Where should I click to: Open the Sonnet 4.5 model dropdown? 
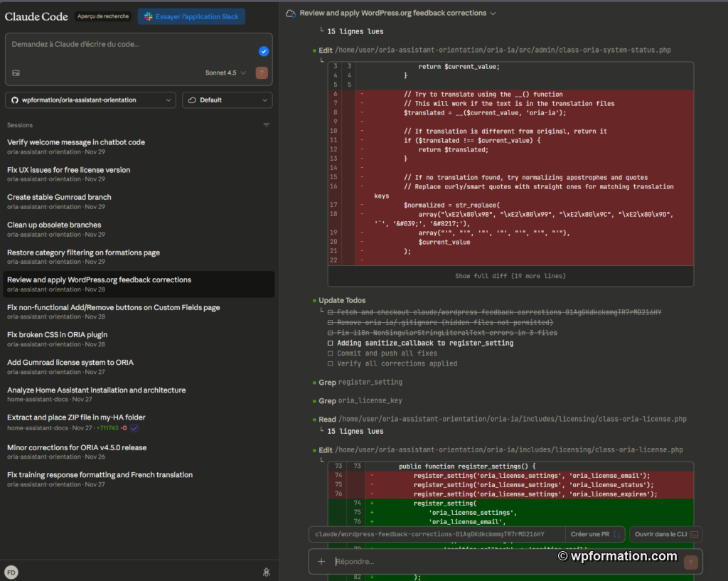225,73
